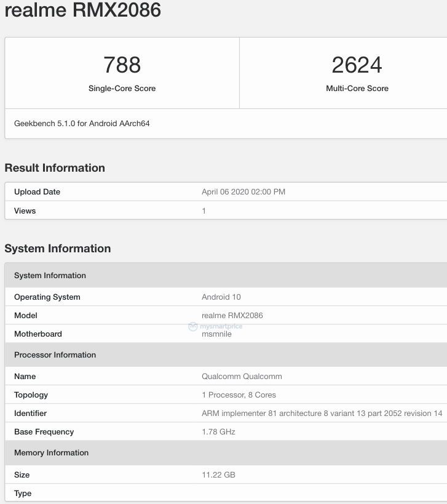Select the 1.78 GHz value
The width and height of the screenshot is (447, 504).
coord(219,432)
